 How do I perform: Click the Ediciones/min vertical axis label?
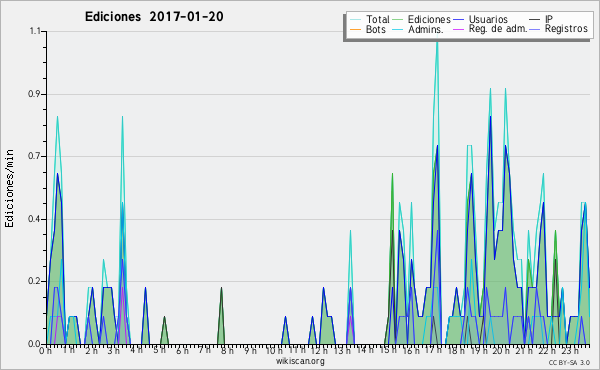[9, 188]
